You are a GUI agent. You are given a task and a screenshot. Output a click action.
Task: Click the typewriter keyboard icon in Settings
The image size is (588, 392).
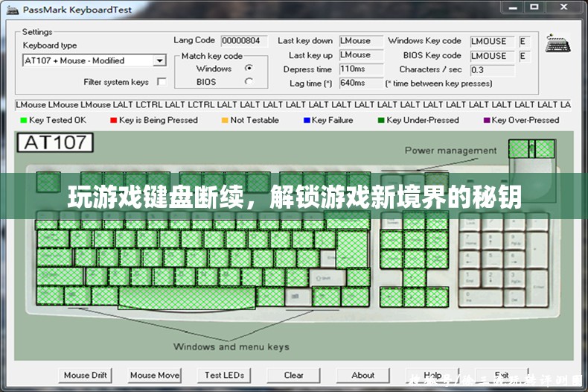click(x=557, y=43)
